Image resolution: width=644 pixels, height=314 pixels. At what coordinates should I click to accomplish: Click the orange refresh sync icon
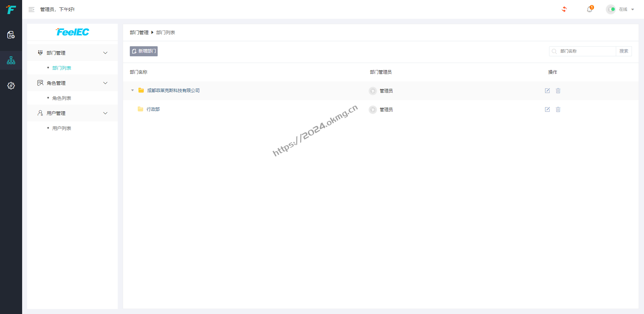click(564, 9)
